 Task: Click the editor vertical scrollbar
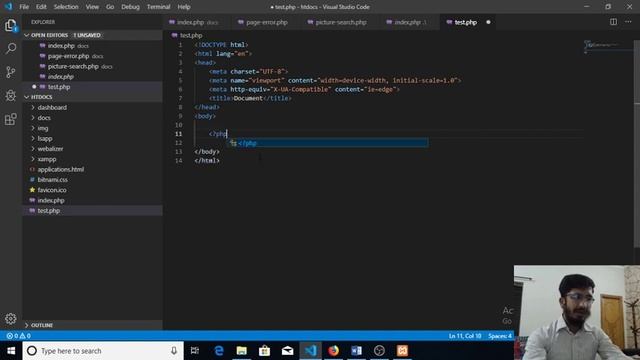636,143
